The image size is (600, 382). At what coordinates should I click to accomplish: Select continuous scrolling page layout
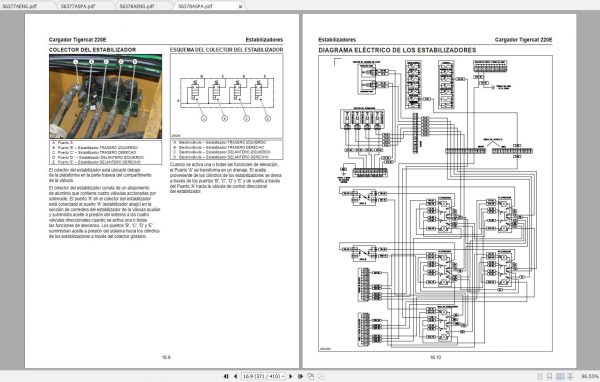pos(549,377)
